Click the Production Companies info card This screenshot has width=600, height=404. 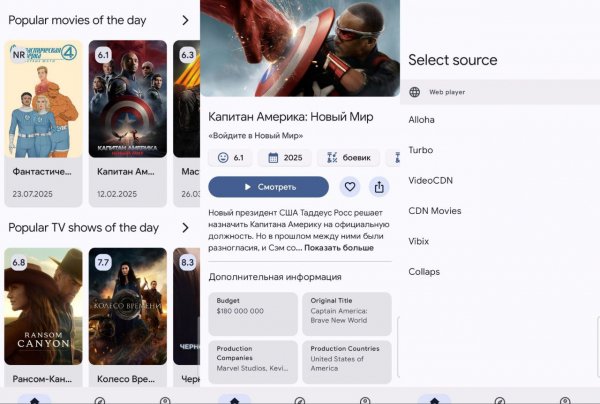coord(253,362)
